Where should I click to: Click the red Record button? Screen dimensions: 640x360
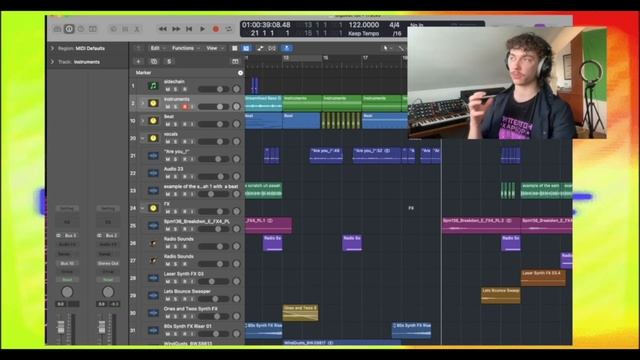click(x=216, y=29)
